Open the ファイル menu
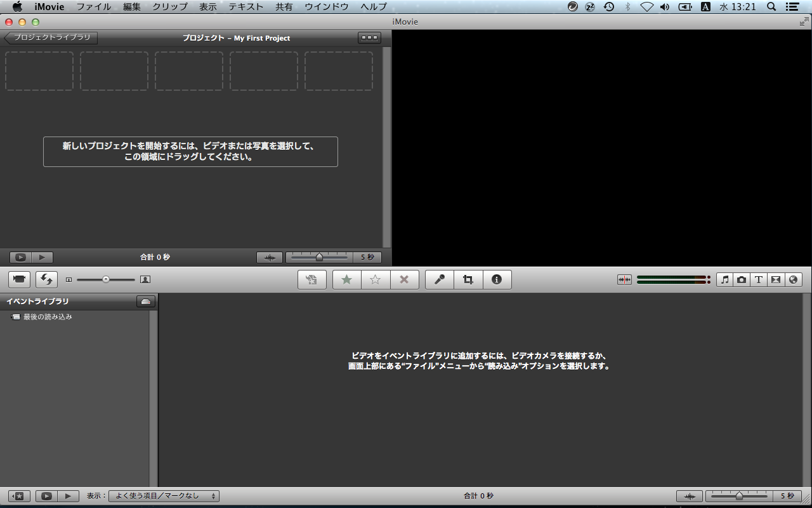This screenshot has width=812, height=508. (94, 7)
